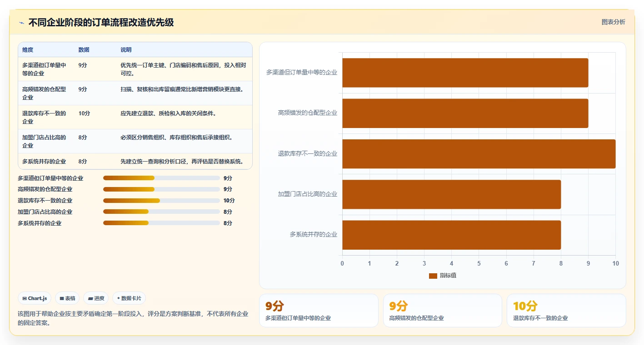Click progress bar for 多系统并存的企业
644x345 pixels.
click(x=161, y=223)
